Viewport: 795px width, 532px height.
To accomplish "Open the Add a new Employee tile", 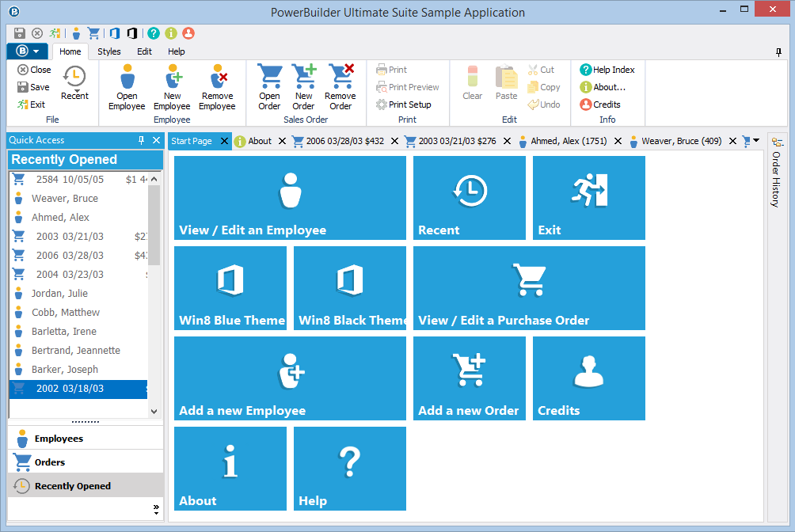I will (289, 378).
